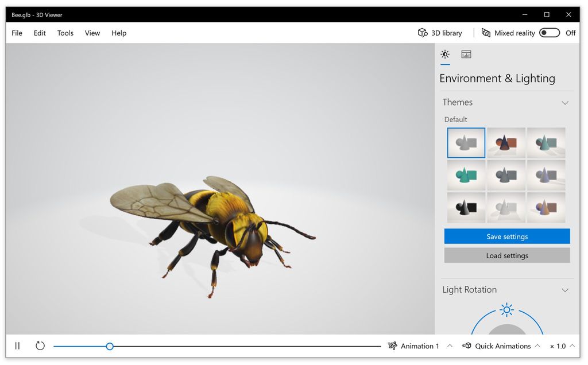Open the View menu
Viewport: 588px width, 365px height.
[x=92, y=33]
